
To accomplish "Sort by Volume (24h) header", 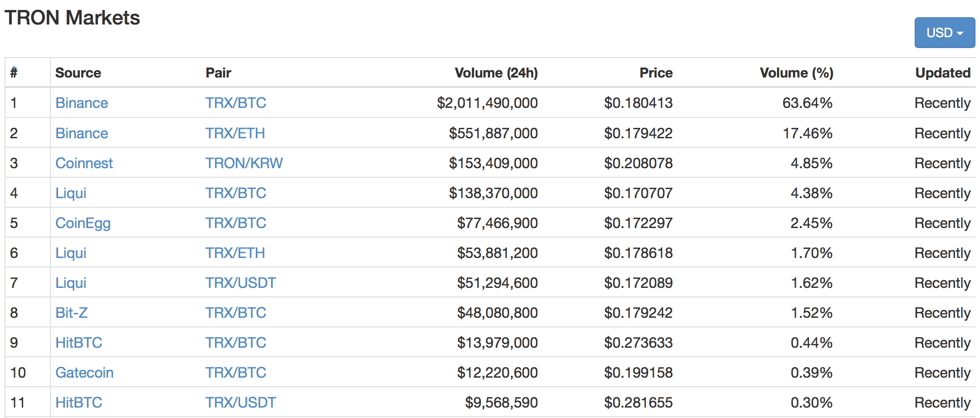I will (496, 73).
